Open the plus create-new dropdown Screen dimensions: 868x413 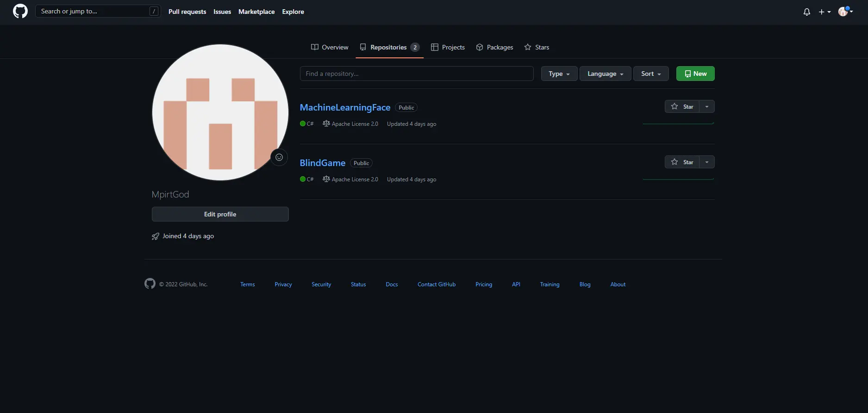click(x=824, y=12)
